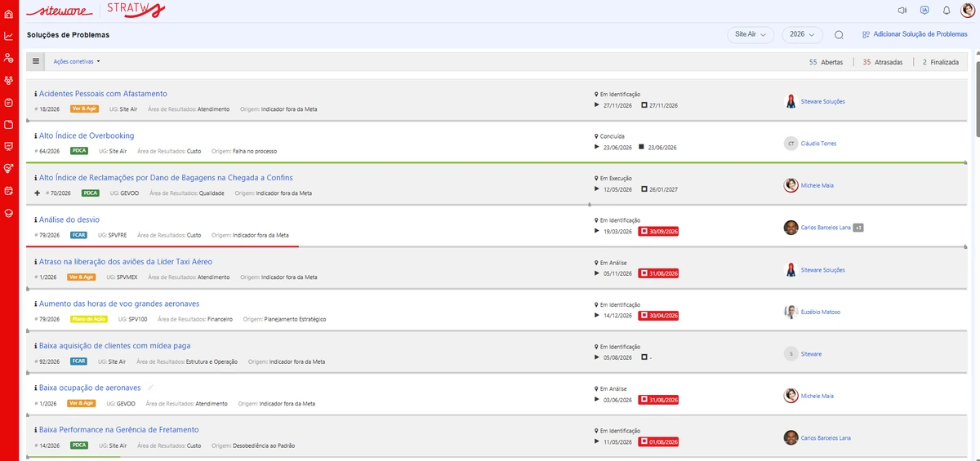
Task: Open the lightbulb icon in sidebar
Action: [9, 168]
